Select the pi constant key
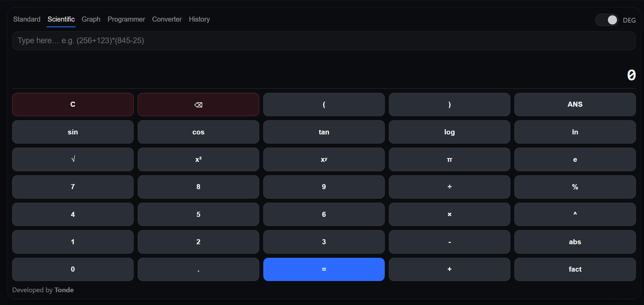 pos(450,160)
